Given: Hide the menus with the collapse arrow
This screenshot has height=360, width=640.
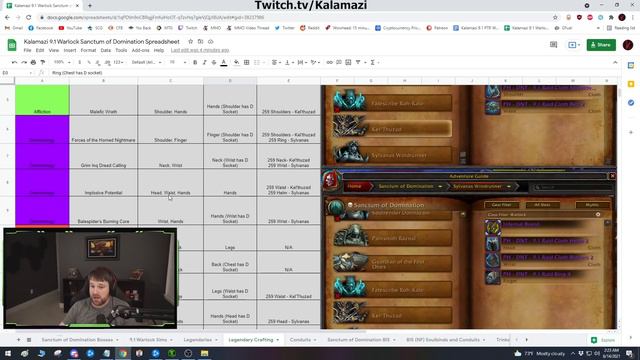Looking at the screenshot, I should click(x=615, y=62).
